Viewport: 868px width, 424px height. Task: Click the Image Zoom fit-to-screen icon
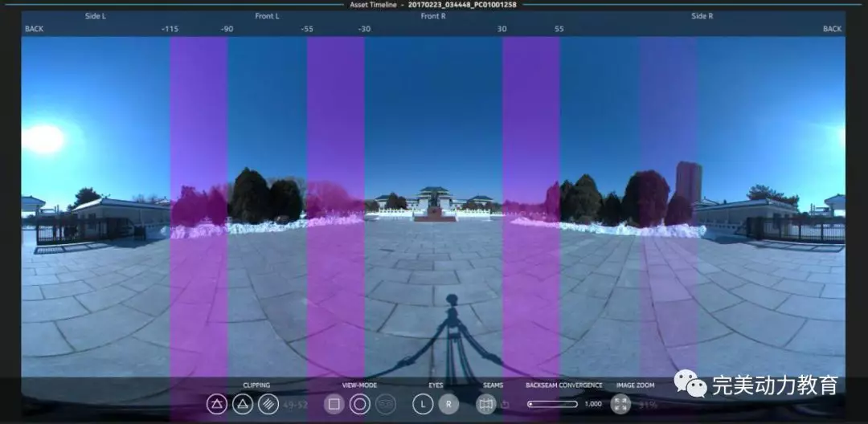coord(620,404)
